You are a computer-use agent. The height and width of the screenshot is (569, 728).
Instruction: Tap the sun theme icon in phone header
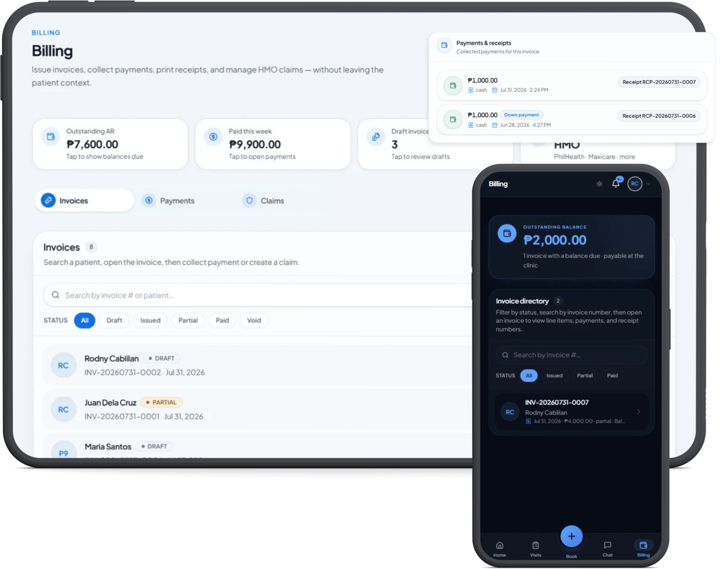[x=599, y=184]
